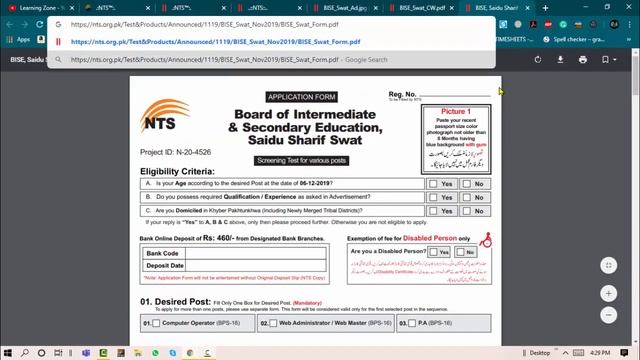This screenshot has width=640, height=360.
Task: Open the Windows Start menu
Action: (7, 353)
